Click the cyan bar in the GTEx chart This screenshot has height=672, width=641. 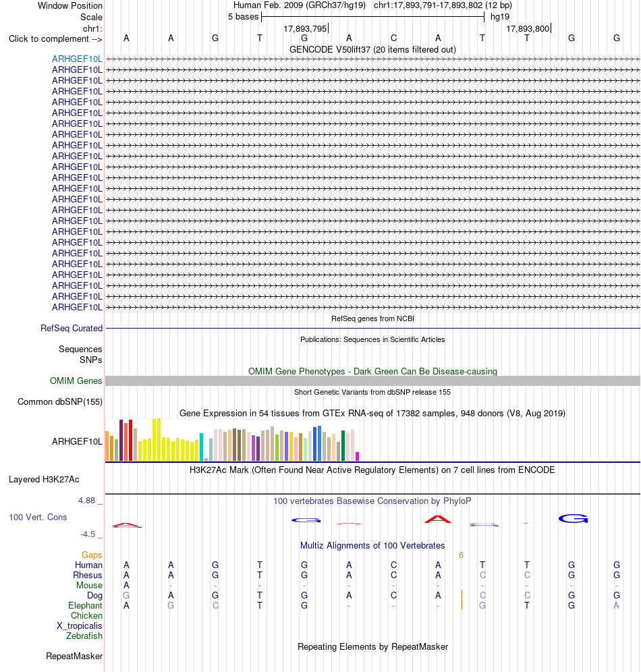201,447
